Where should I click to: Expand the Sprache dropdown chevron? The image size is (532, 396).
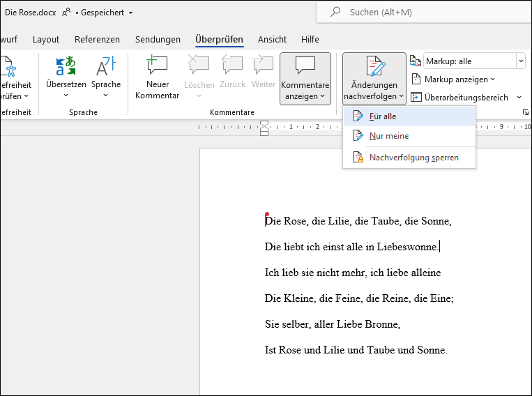105,96
